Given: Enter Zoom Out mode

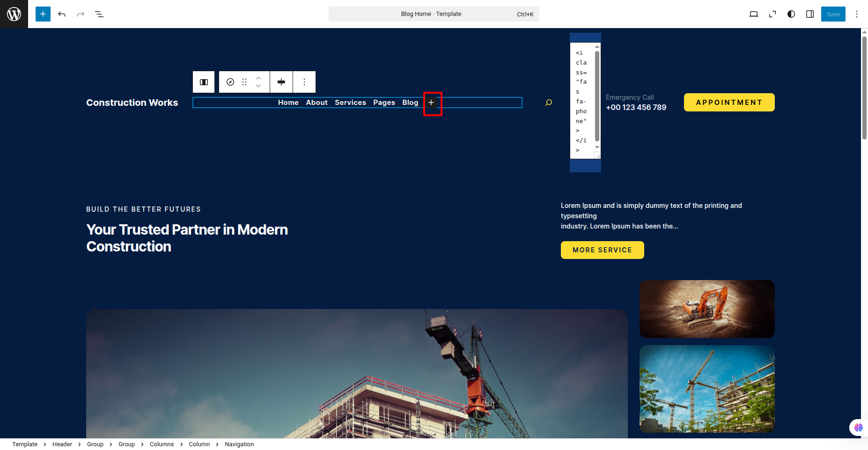Looking at the screenshot, I should (x=772, y=14).
